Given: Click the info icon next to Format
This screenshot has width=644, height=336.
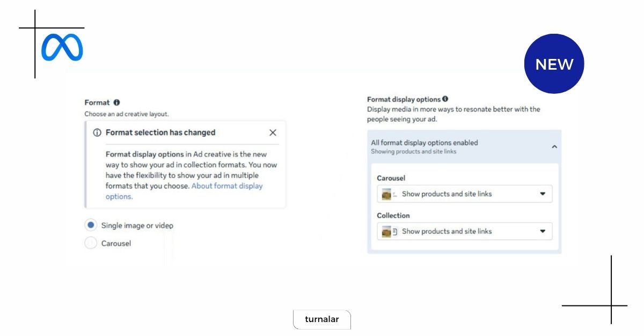Looking at the screenshot, I should pos(116,102).
